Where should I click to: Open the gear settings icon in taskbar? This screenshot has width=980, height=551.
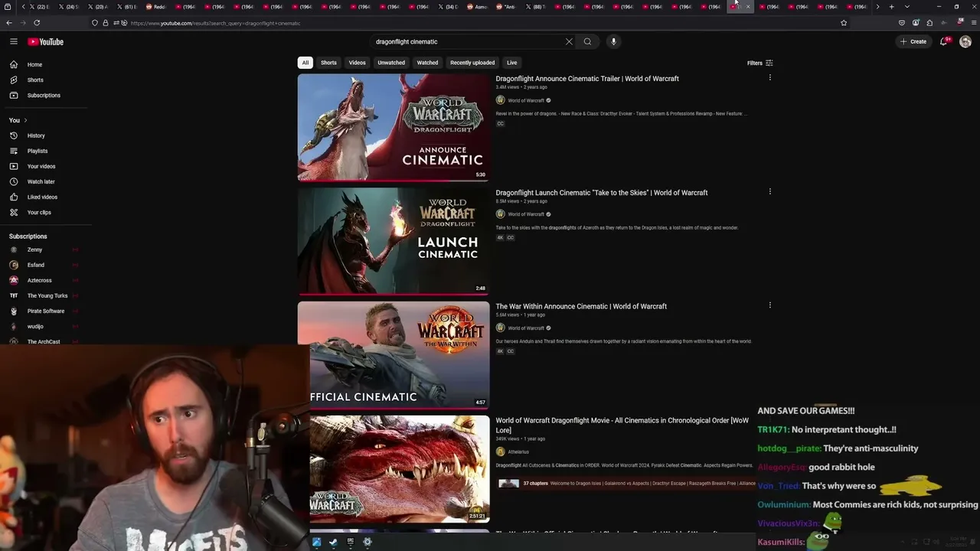(x=367, y=542)
